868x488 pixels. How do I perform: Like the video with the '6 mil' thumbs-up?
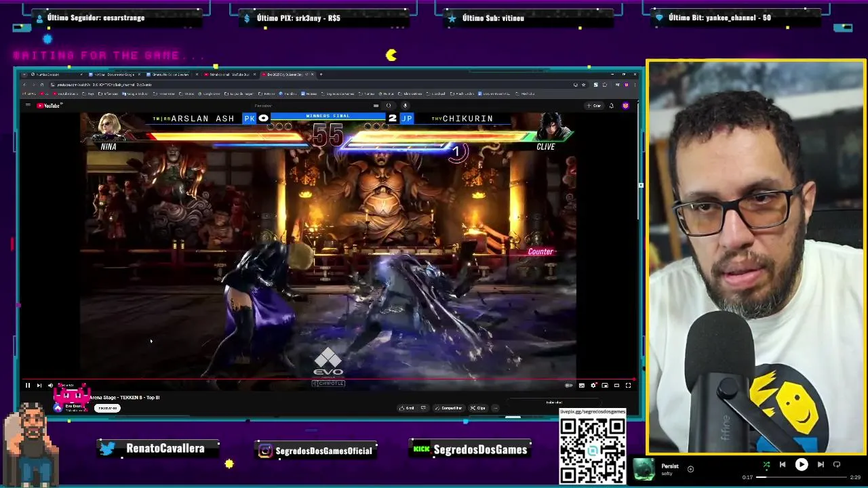point(407,408)
